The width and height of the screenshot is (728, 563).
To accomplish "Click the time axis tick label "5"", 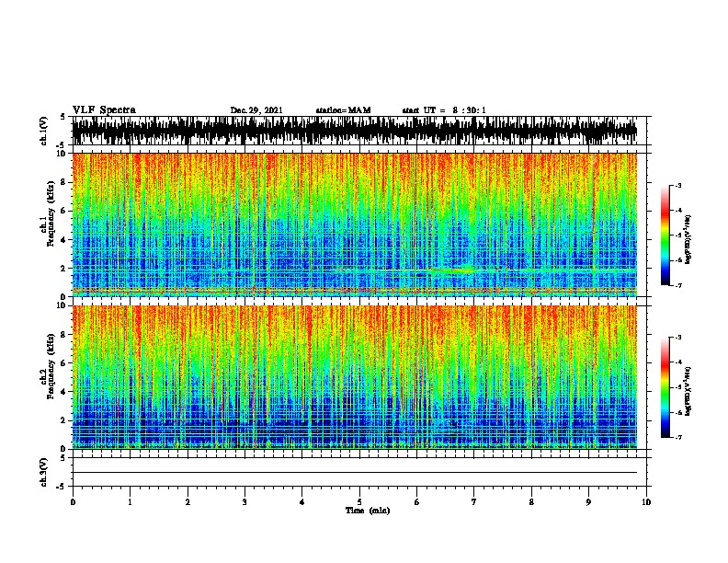I will (359, 501).
